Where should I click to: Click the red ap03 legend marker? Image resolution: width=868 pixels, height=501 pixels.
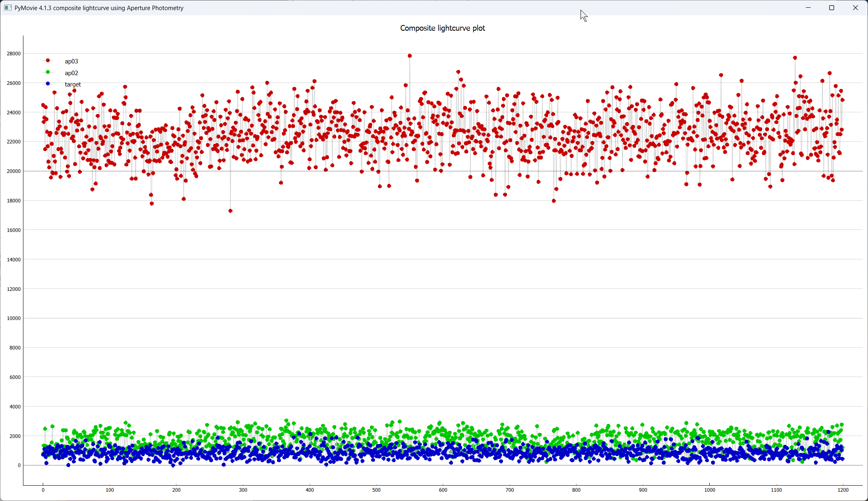tap(48, 61)
